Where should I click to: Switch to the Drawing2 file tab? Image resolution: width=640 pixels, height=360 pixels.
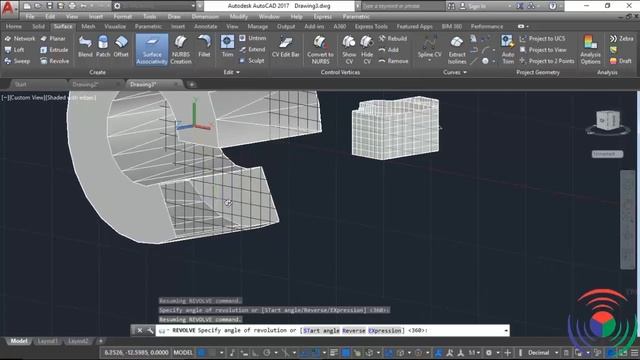85,84
